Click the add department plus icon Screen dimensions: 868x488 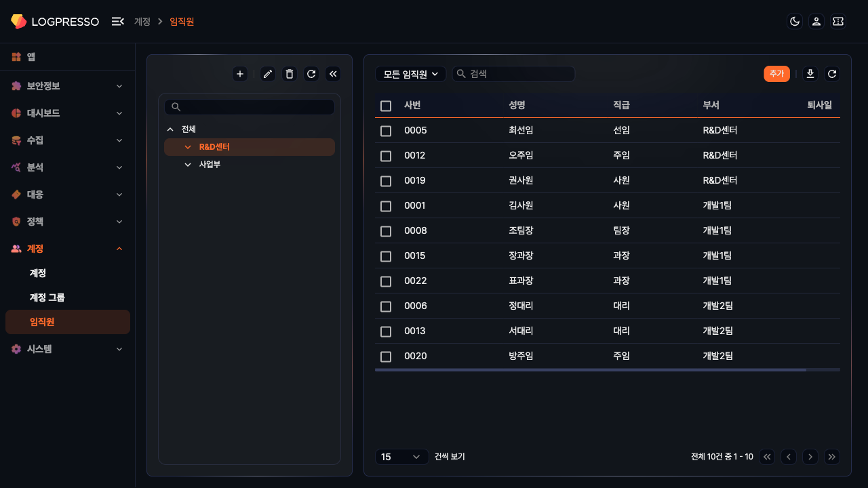[x=239, y=74]
